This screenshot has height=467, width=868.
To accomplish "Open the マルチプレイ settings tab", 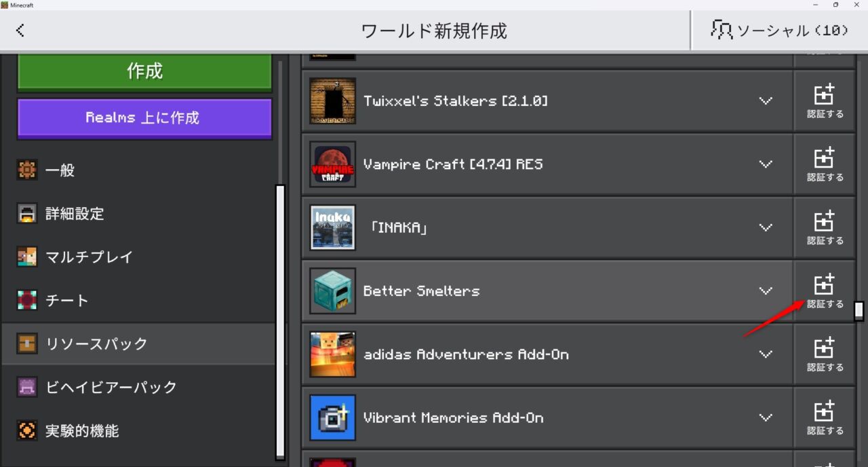I will 138,257.
